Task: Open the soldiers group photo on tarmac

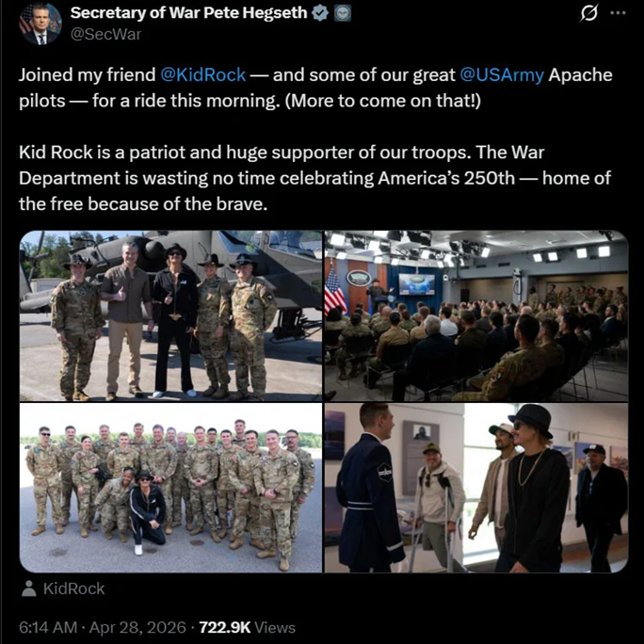Action: pyautogui.click(x=170, y=488)
